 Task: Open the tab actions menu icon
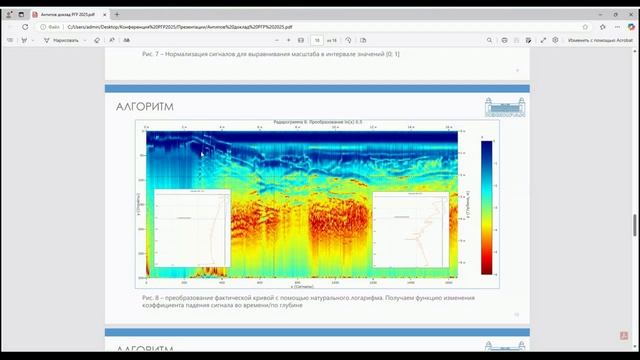21,14
